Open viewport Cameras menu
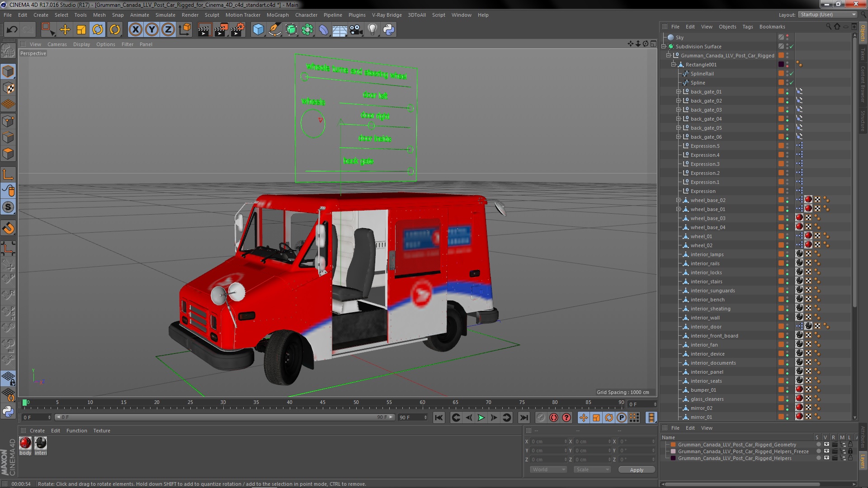 (x=57, y=44)
